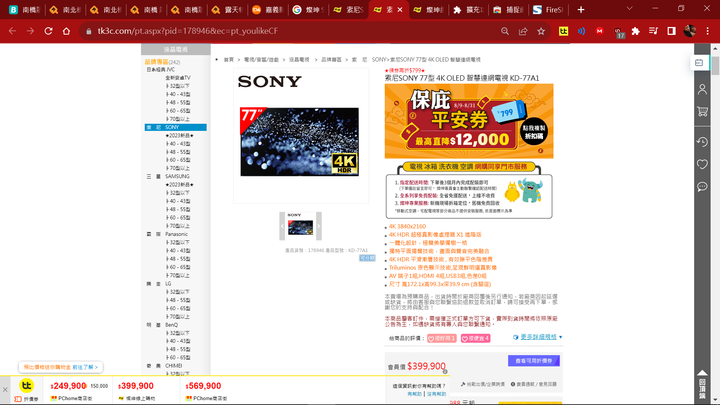Screen dimensions: 720x405
Task: Click the home breadcrumb link
Action: [228, 60]
